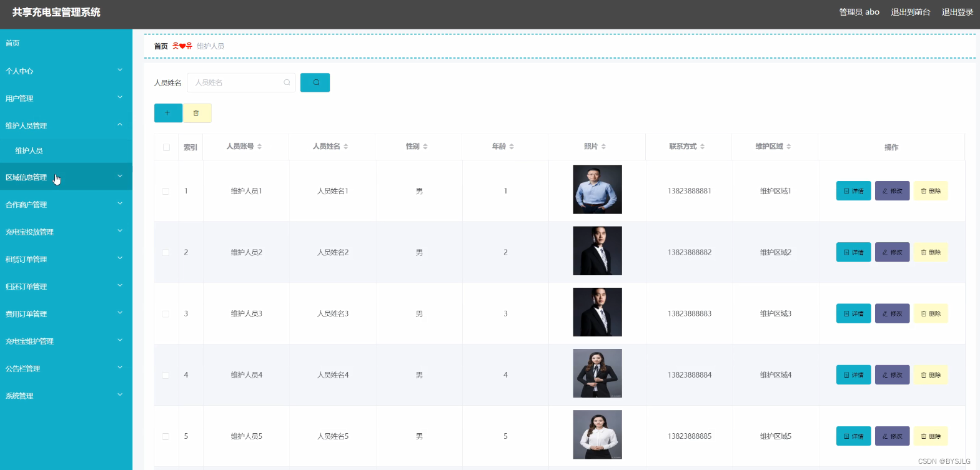Sort by 人员姓名 column arrows
This screenshot has width=980, height=470.
(345, 147)
